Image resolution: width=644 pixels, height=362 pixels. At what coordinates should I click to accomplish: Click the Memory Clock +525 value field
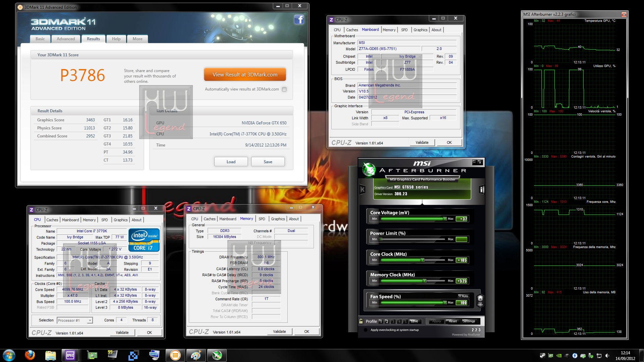[x=462, y=281]
